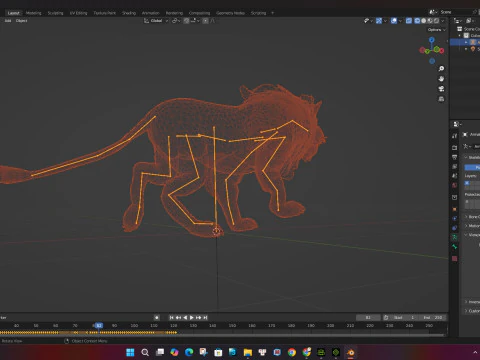Open the pivot point dropdown
The width and height of the screenshot is (480, 360).
(x=176, y=21)
